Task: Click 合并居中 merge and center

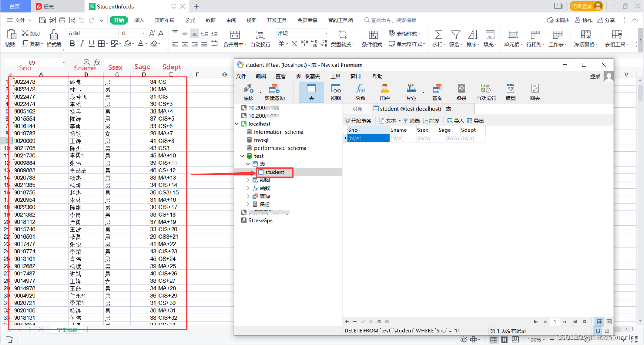Action: point(235,38)
